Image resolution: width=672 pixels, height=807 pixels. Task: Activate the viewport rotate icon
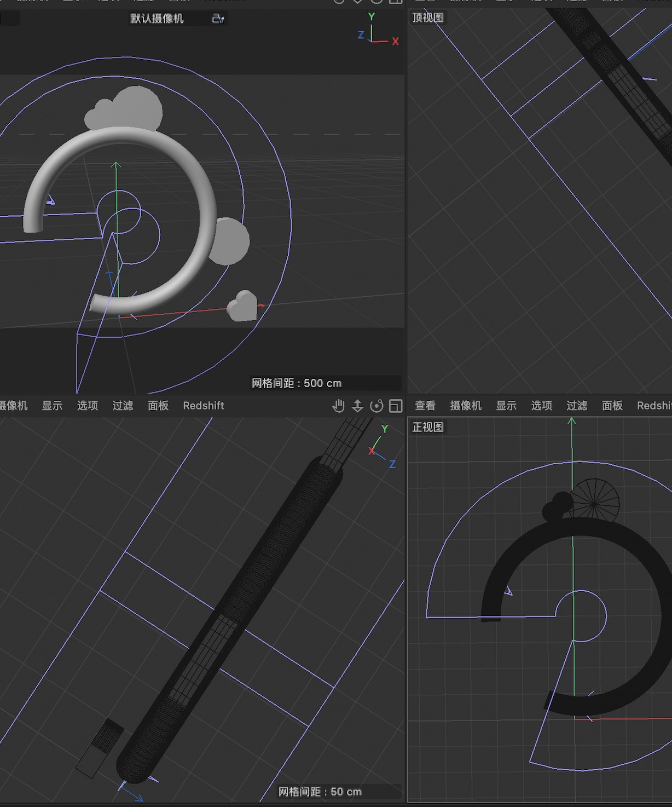(377, 405)
